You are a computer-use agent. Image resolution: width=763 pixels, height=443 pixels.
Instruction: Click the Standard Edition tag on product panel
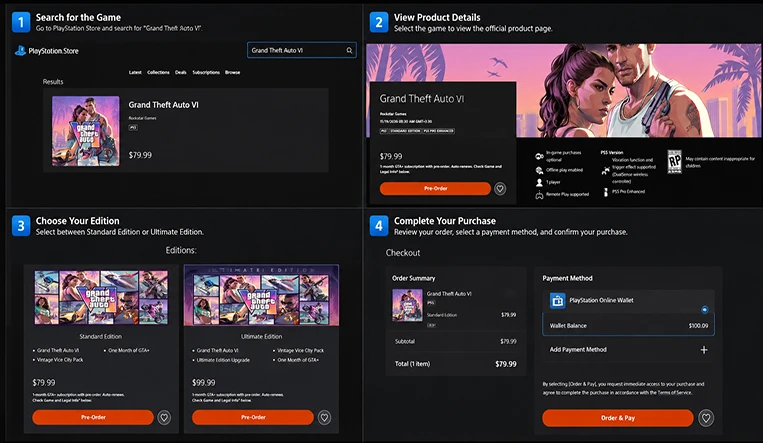coord(405,131)
